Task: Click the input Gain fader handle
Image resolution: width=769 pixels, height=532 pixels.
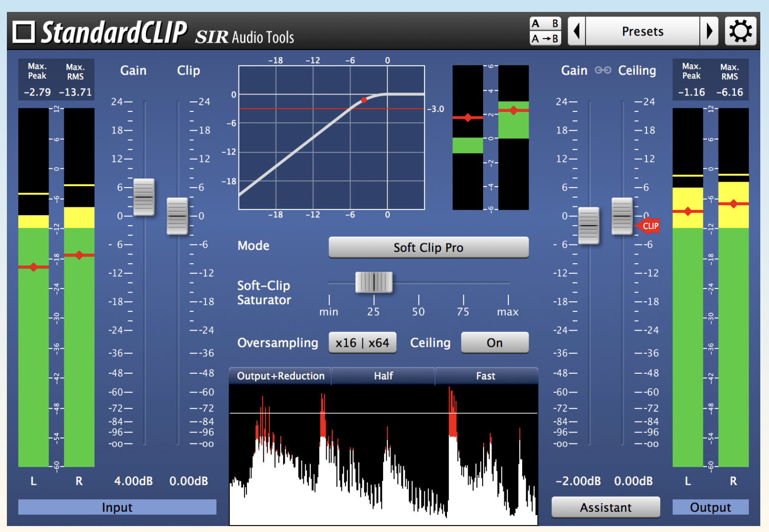Action: coord(144,197)
